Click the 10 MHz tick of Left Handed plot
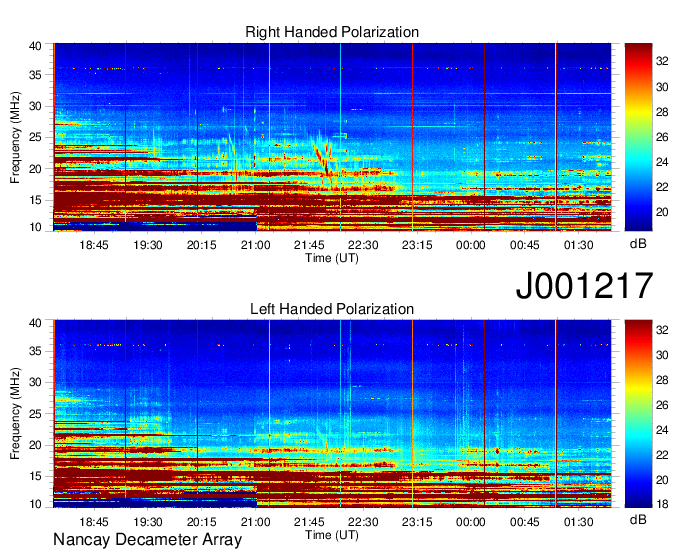 [35, 504]
